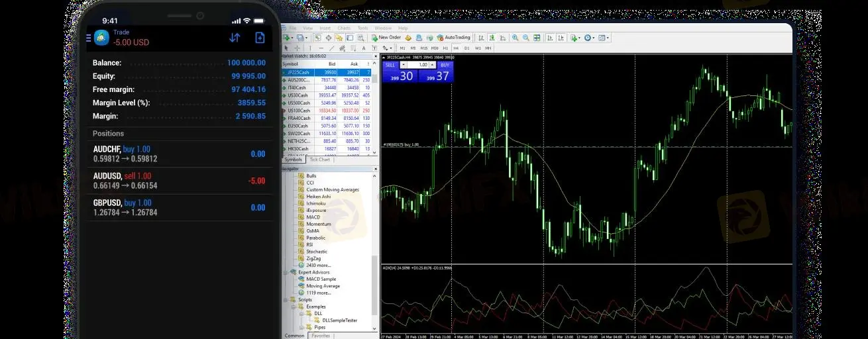Switch to the Tick Chart tab
868x339 pixels.
point(319,160)
